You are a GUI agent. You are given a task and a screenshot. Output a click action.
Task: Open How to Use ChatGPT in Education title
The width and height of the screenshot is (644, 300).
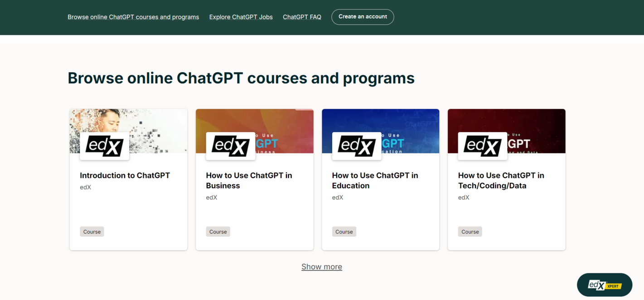pos(375,181)
